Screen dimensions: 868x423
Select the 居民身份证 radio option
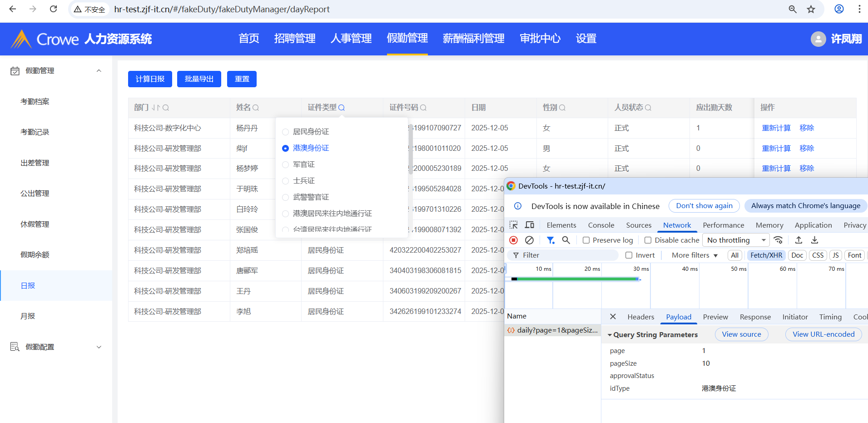[286, 132]
